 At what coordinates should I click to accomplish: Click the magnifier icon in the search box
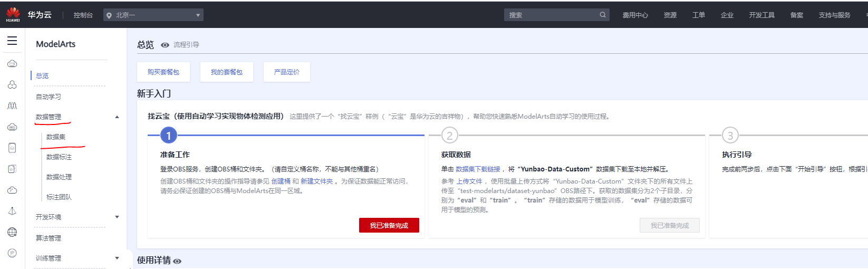[603, 15]
